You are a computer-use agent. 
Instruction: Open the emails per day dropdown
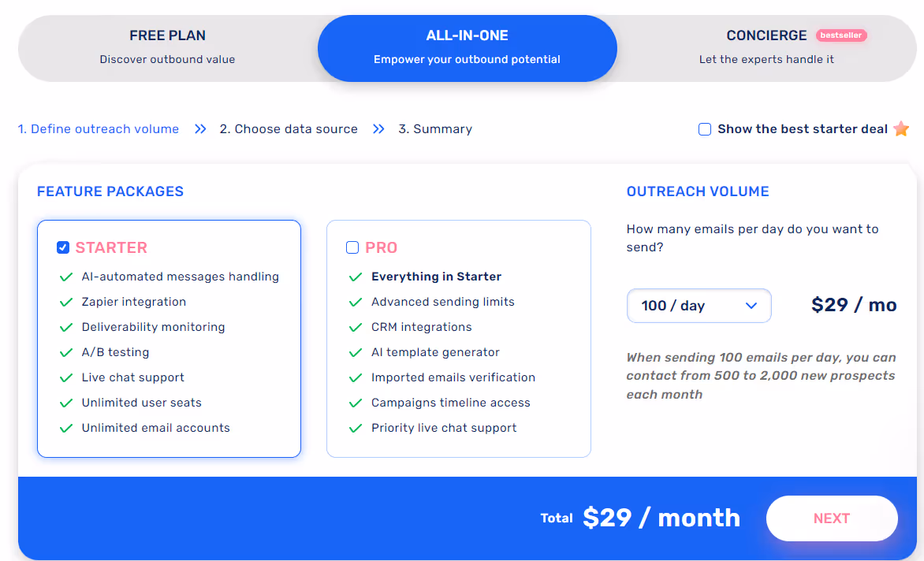click(x=699, y=306)
